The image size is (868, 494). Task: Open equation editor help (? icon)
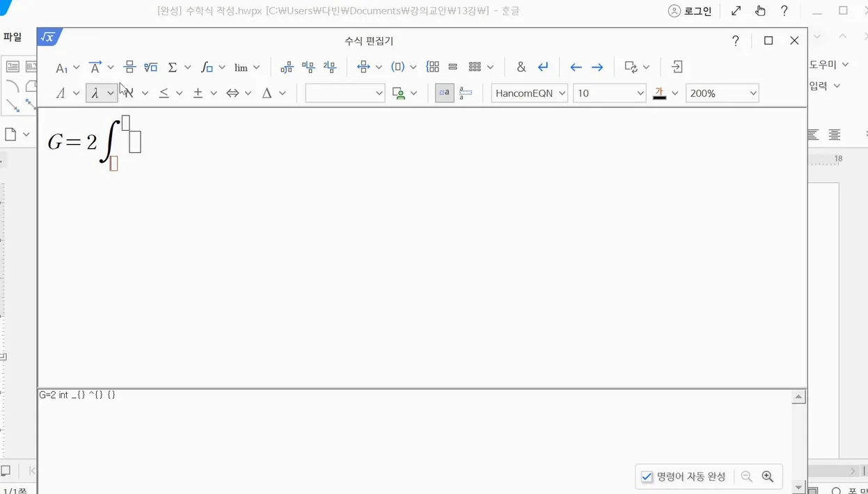coord(736,41)
